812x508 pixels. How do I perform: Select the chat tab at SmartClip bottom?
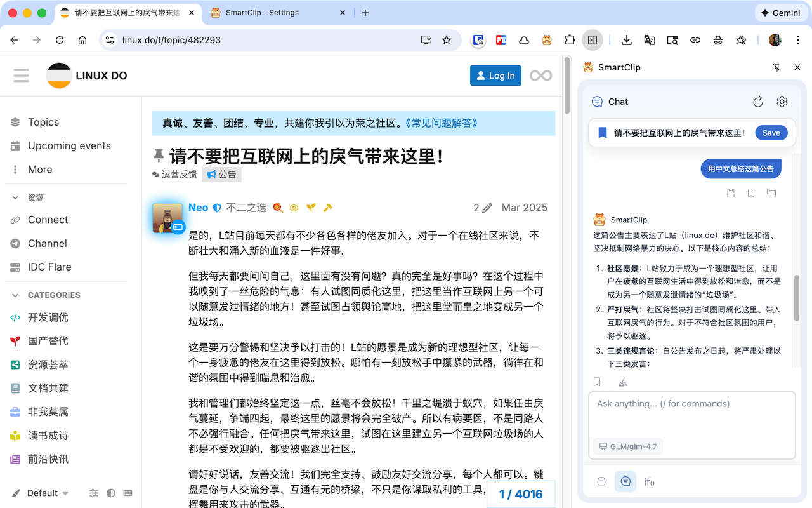tap(625, 481)
